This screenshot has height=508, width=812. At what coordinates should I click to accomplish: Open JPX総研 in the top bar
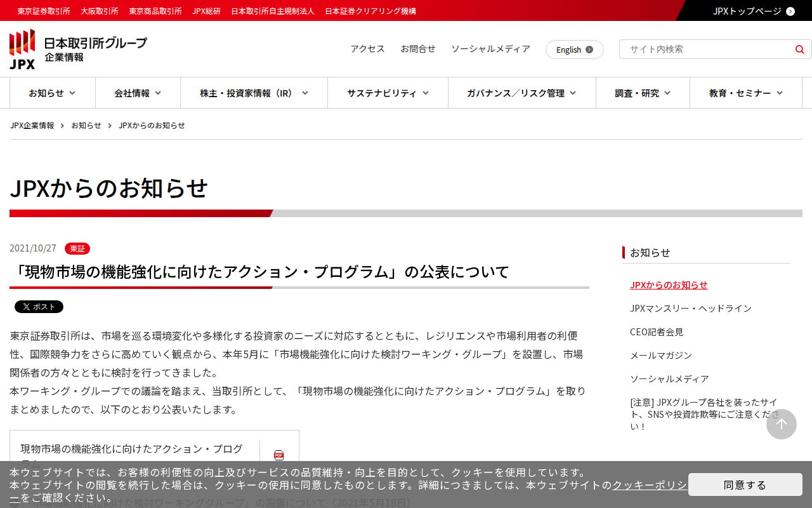(x=206, y=11)
